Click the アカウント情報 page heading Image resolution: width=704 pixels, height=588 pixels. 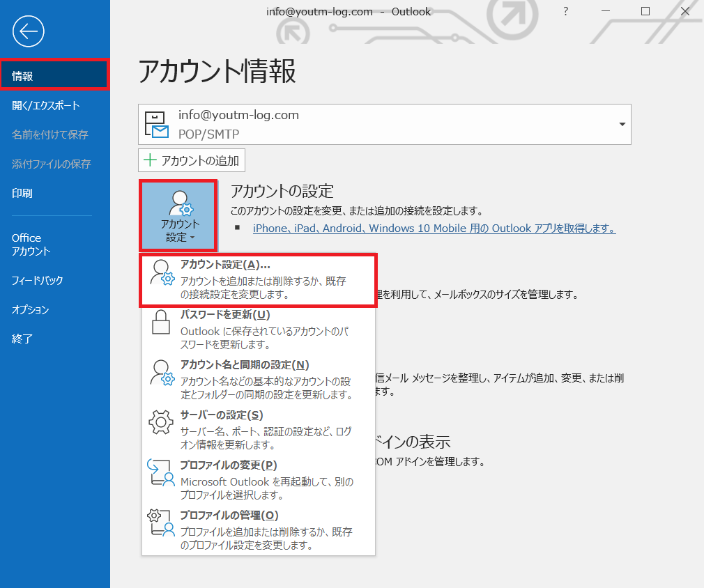point(217,71)
